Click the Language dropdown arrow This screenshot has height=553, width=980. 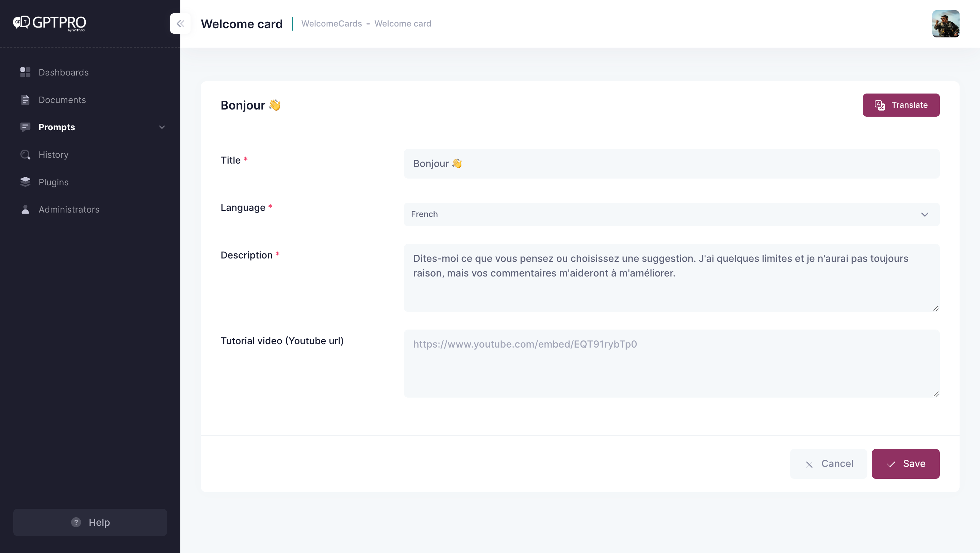(925, 215)
